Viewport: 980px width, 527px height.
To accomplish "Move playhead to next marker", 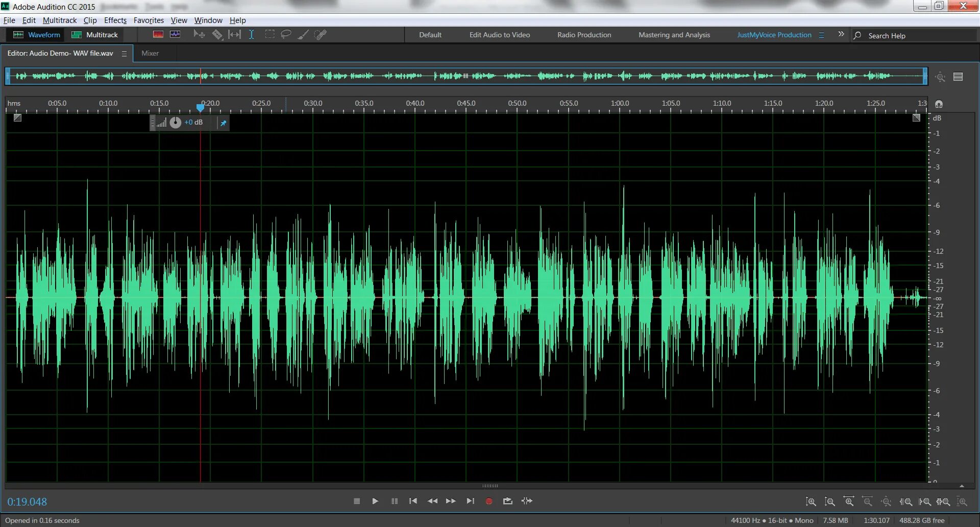I will [470, 501].
